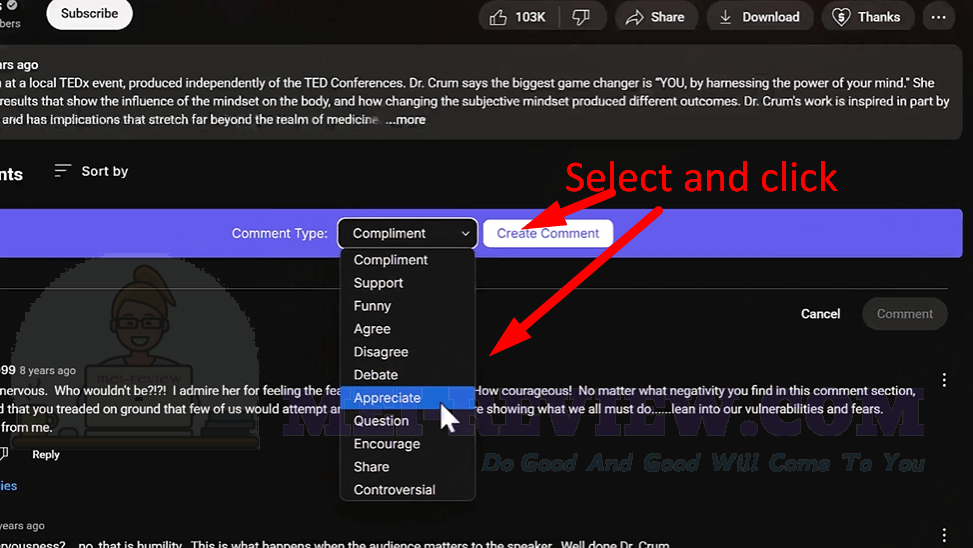Viewport: 973px width, 548px height.
Task: Choose Share option in comment type list
Action: click(x=408, y=467)
